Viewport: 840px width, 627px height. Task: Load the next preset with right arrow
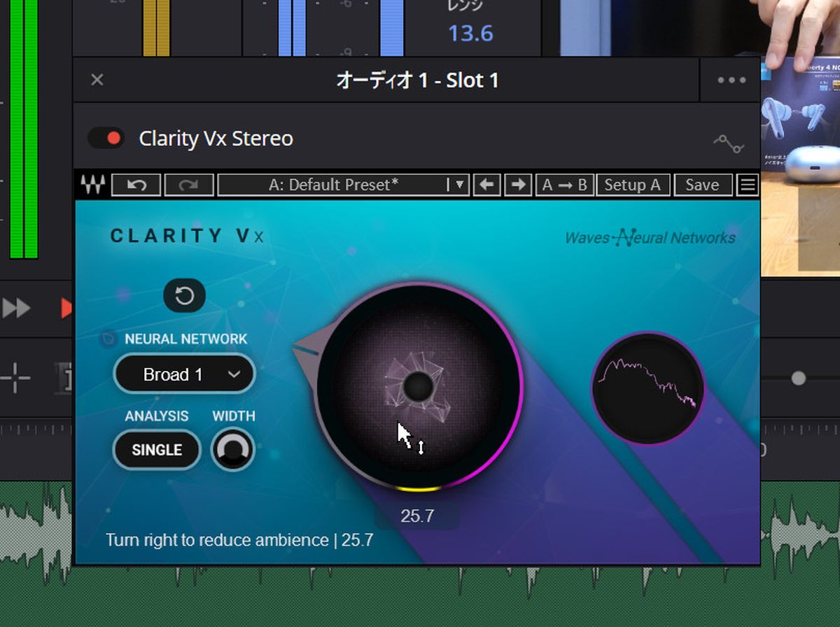[x=518, y=185]
